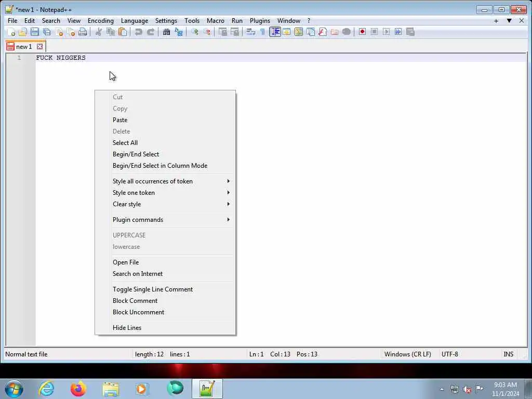Image resolution: width=532 pixels, height=399 pixels.
Task: Click the Function List toolbar icon
Action: point(323,32)
